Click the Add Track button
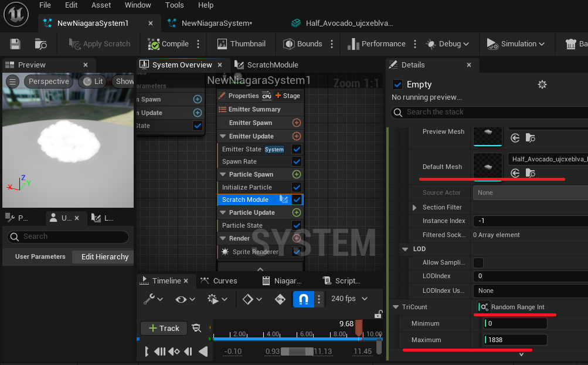Screen dimensions: 588x365 click(x=164, y=328)
